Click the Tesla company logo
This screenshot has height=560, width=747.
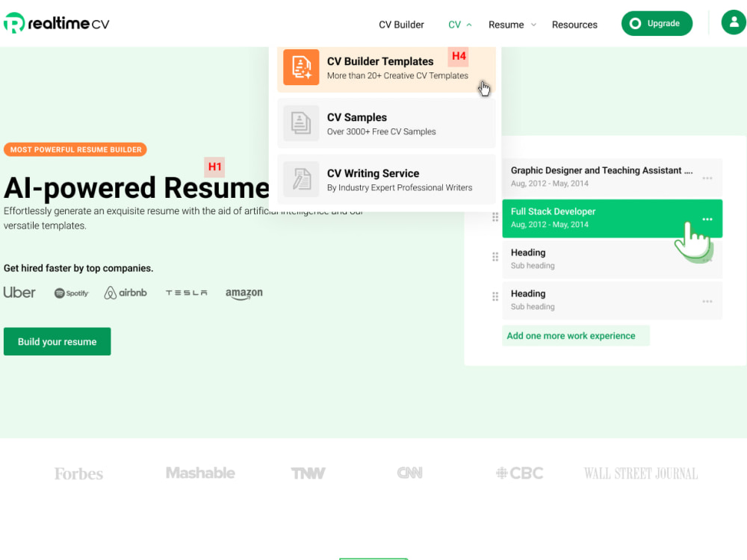pyautogui.click(x=186, y=293)
